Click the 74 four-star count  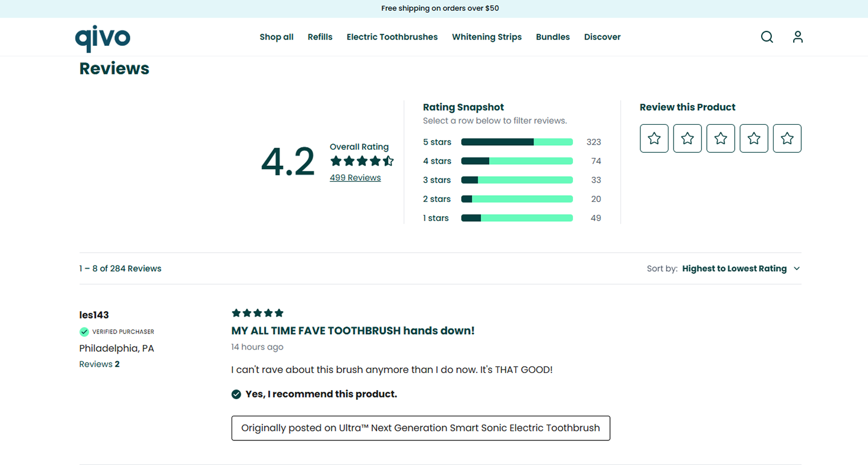596,161
